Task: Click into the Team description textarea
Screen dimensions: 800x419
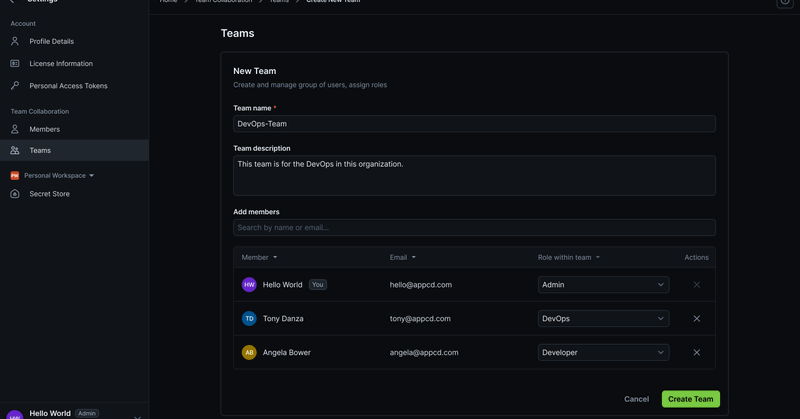Action: [x=474, y=176]
